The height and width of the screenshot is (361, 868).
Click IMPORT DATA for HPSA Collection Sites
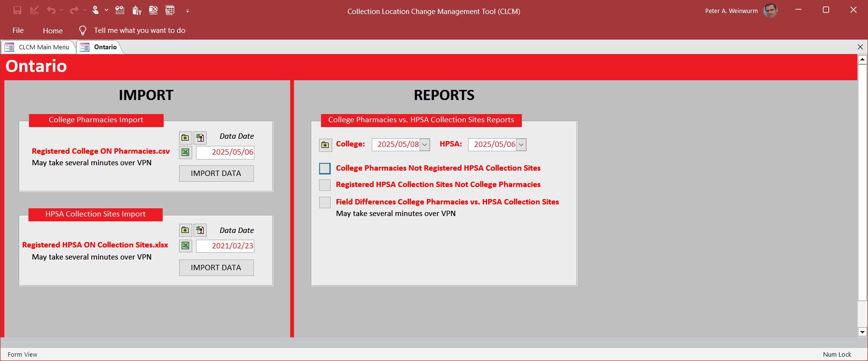coord(216,268)
